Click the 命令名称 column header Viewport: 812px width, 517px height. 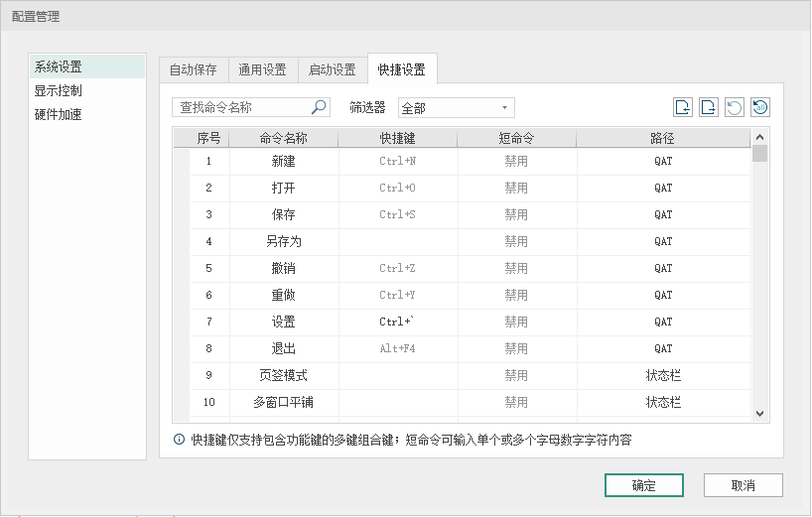283,138
